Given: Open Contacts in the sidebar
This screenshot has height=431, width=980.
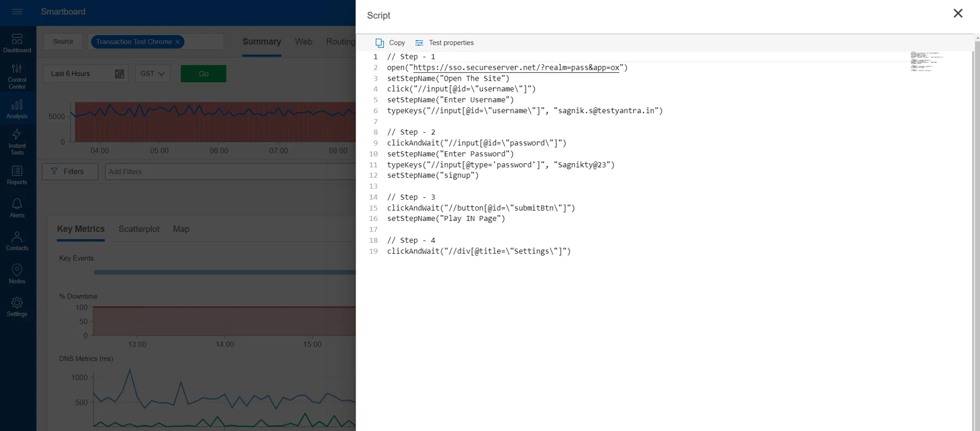Looking at the screenshot, I should click(x=17, y=241).
